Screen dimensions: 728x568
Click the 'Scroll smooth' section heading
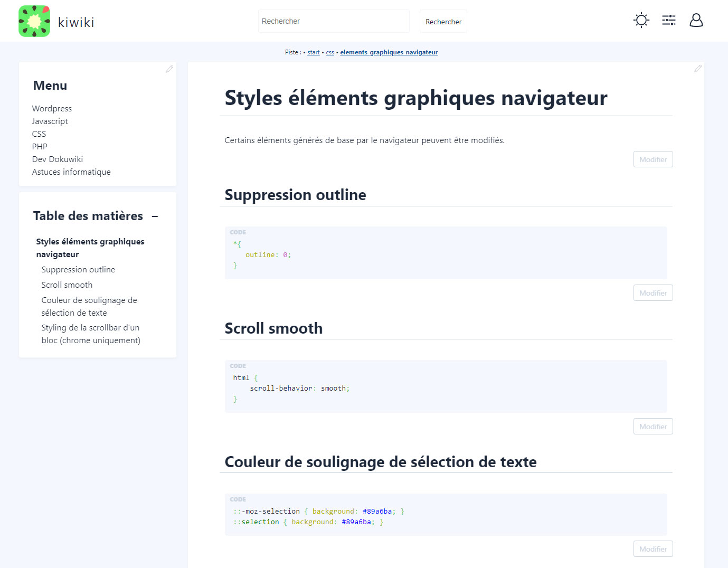coord(273,328)
